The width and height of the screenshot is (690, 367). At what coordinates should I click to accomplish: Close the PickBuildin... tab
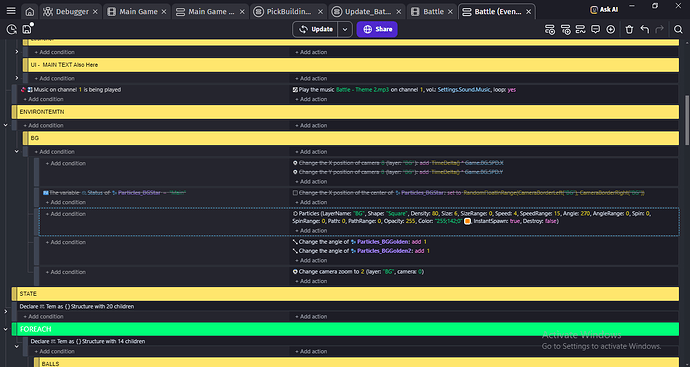pos(320,12)
